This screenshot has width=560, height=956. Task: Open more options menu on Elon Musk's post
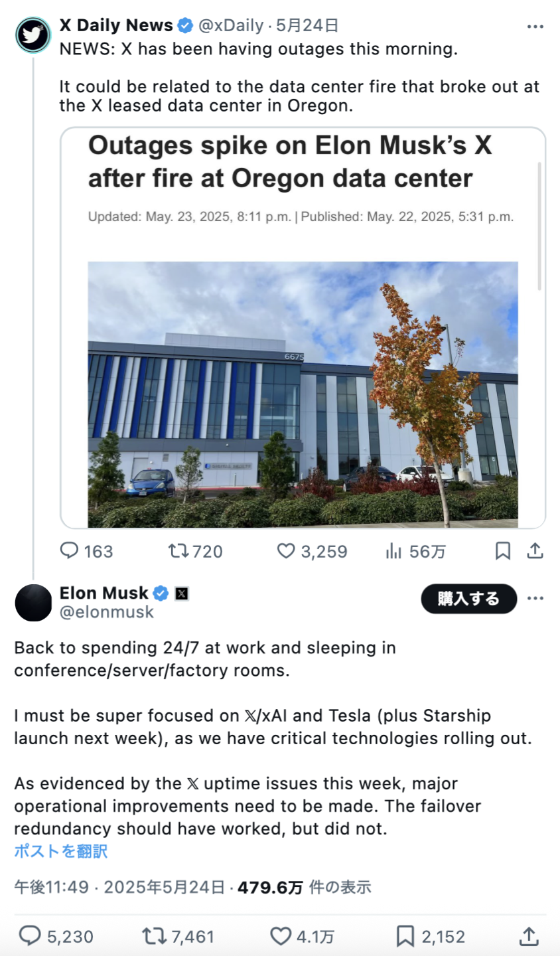click(x=535, y=598)
